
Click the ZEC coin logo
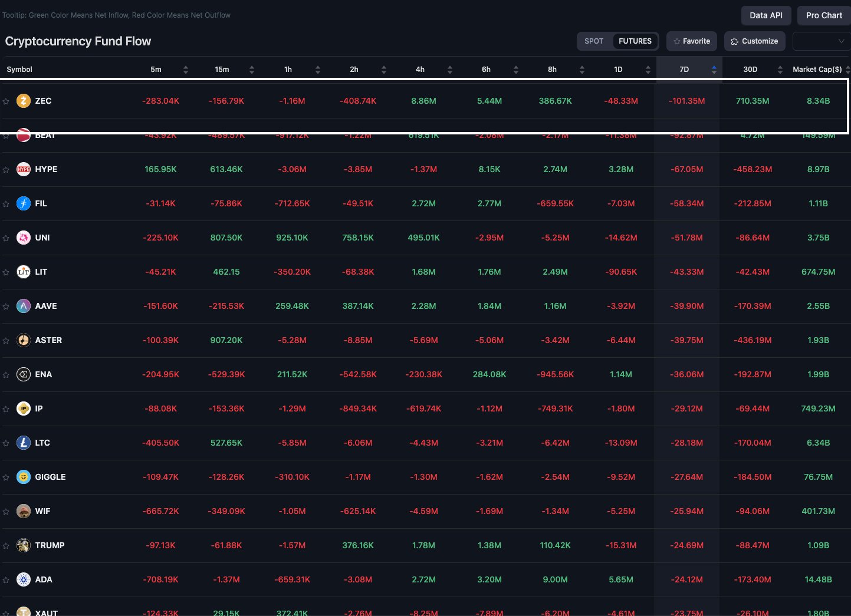click(x=23, y=101)
